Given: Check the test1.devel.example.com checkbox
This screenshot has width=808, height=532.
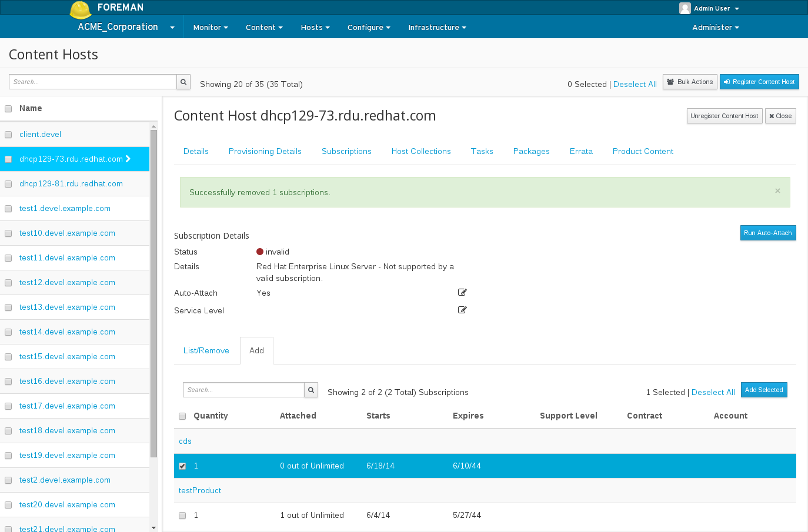Looking at the screenshot, I should coord(8,209).
